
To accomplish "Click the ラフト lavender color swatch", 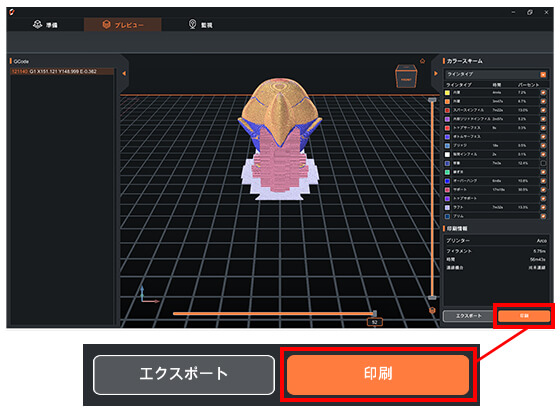I will (x=447, y=207).
